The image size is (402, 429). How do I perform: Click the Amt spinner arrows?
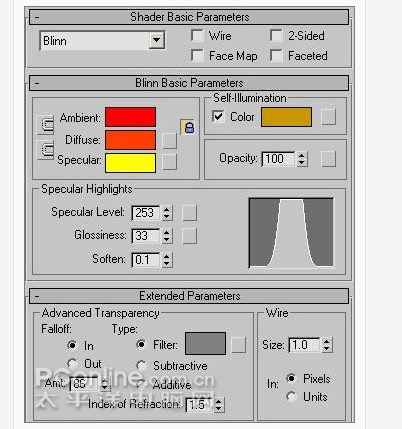point(105,384)
